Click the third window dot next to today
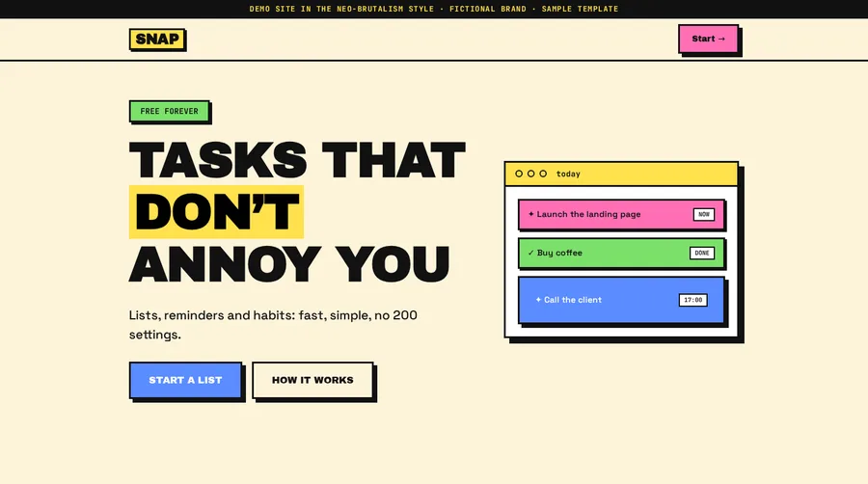The image size is (868, 484). (x=543, y=174)
